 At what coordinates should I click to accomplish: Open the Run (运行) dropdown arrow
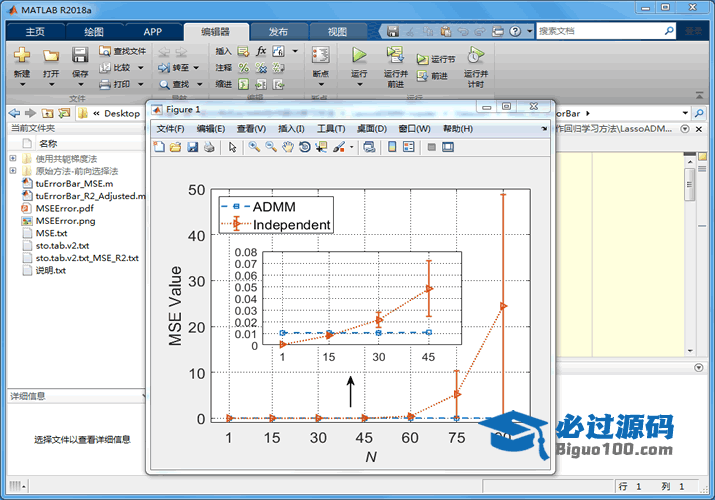coord(359,84)
